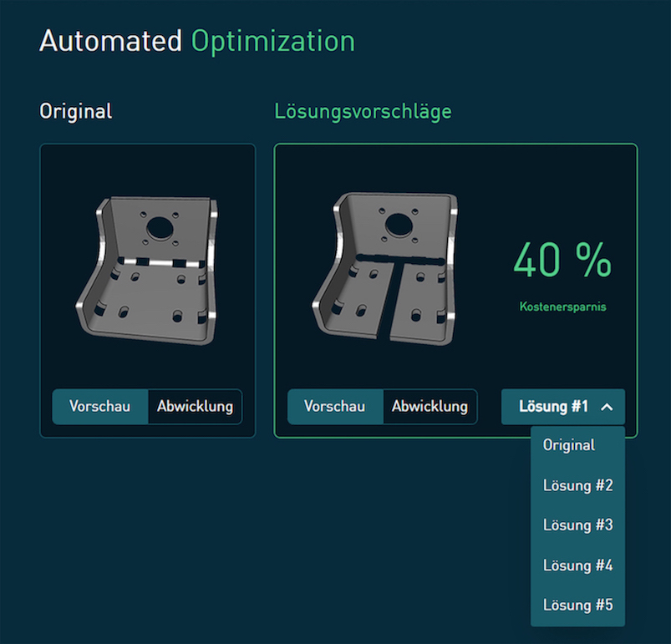Click the Lösungsvorschläge heading
The height and width of the screenshot is (644, 671).
363,112
